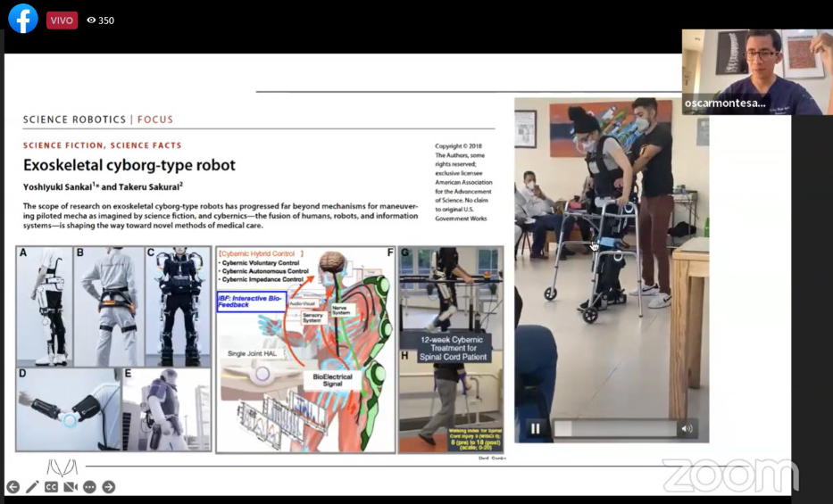Go to previous slide with back arrow
This screenshot has height=504, width=833.
click(x=13, y=486)
